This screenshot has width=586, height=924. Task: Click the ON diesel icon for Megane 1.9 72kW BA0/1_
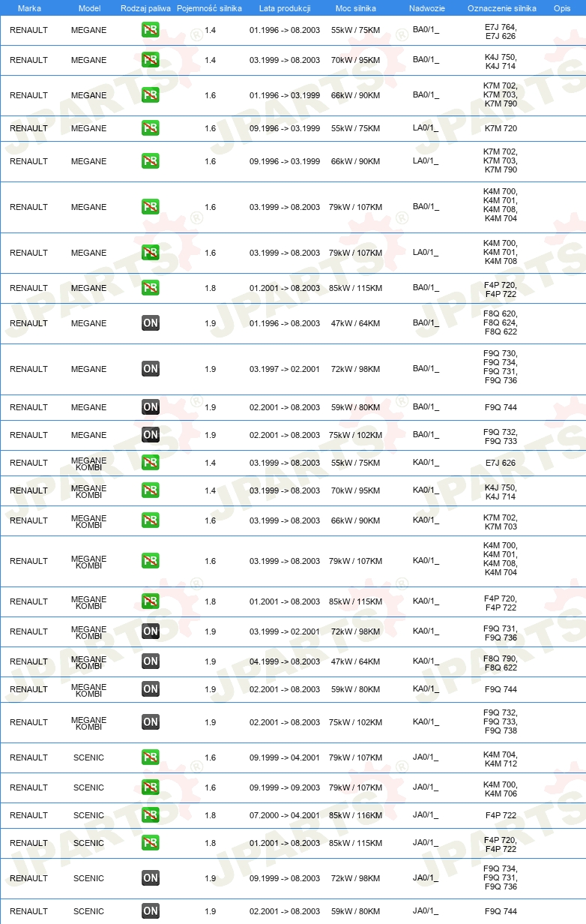click(x=151, y=369)
